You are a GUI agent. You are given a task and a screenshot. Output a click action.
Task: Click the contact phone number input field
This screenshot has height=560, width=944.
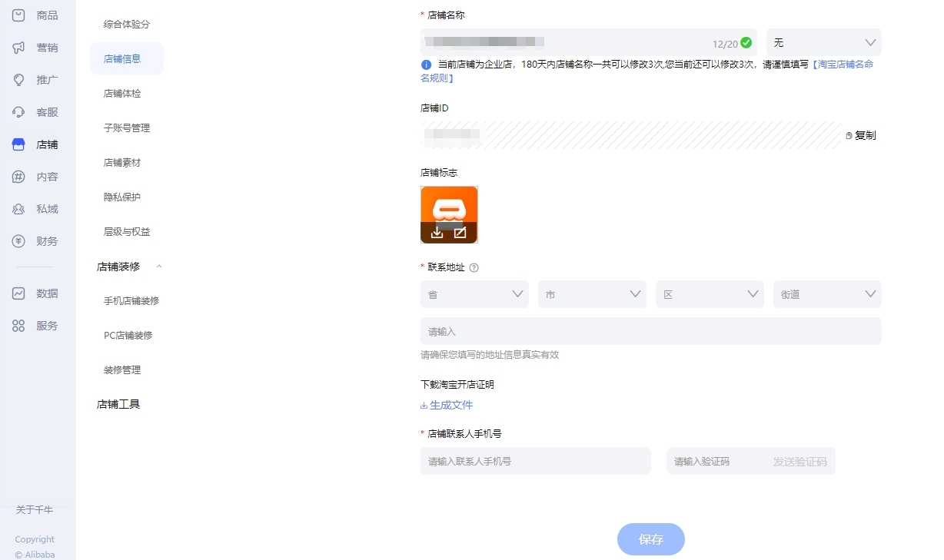click(535, 462)
